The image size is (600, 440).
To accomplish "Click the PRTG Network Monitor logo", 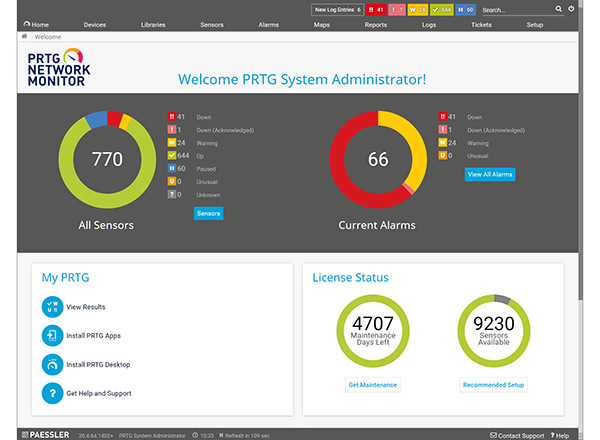I will point(59,67).
